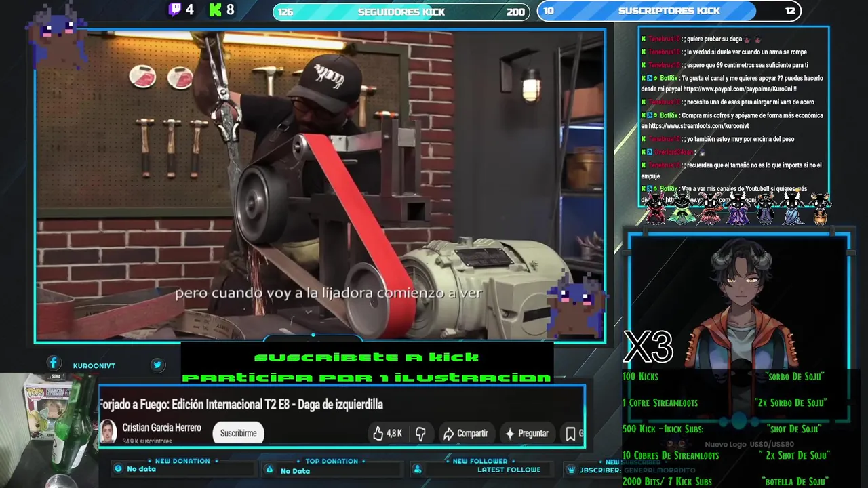Click 'No data' under New Donation
This screenshot has width=868, height=488.
[141, 469]
